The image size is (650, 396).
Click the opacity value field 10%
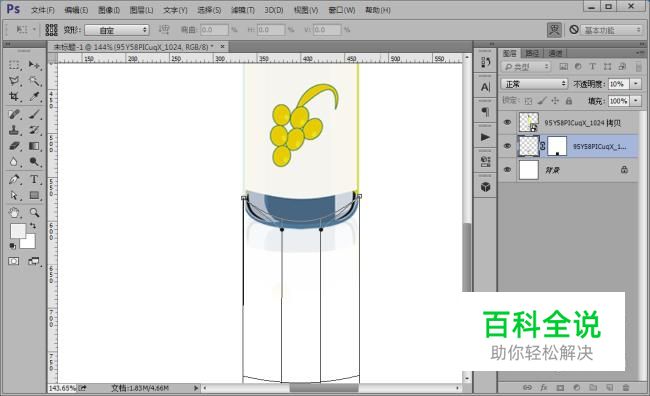pyautogui.click(x=618, y=84)
